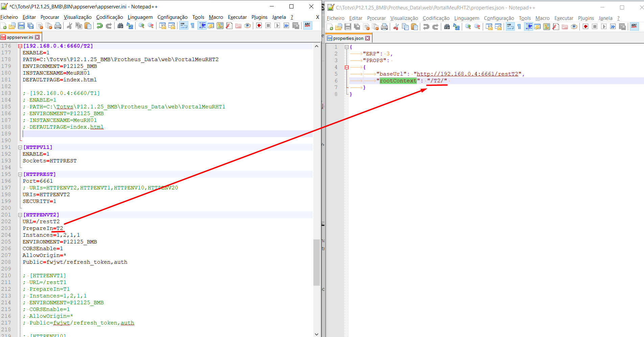Save appserver.ini with the Save icon
This screenshot has width=644, height=337.
coord(21,26)
